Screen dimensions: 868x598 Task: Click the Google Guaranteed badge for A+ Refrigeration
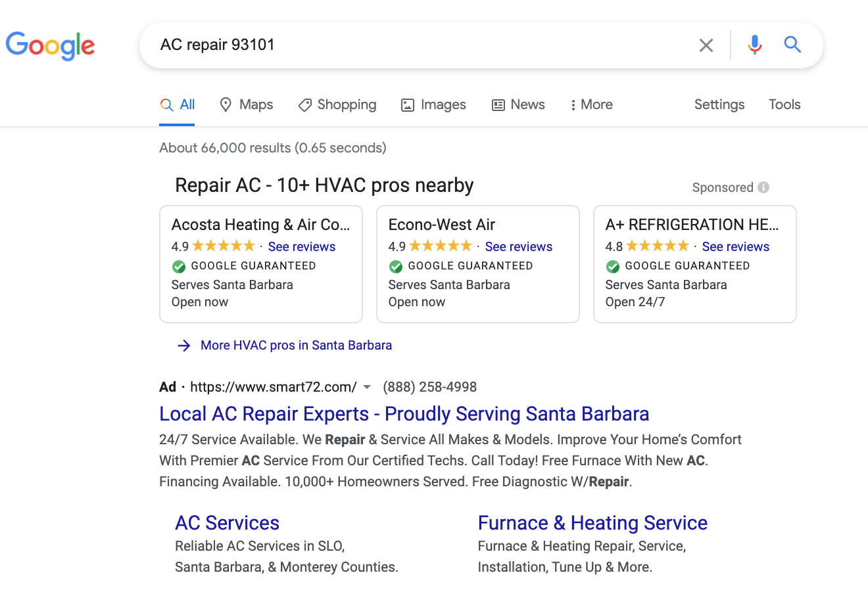[x=612, y=266]
